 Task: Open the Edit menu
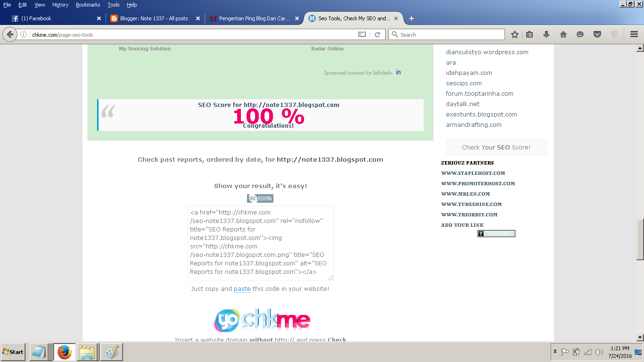[x=23, y=5]
